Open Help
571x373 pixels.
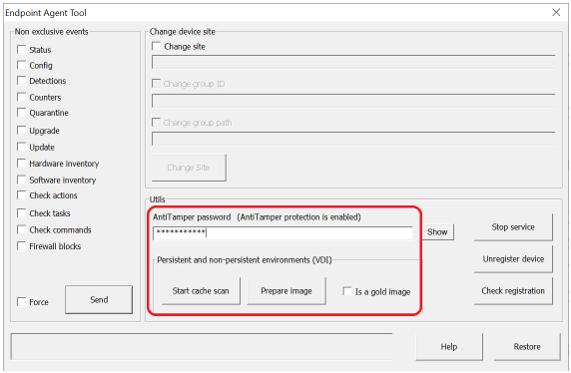[x=449, y=346]
